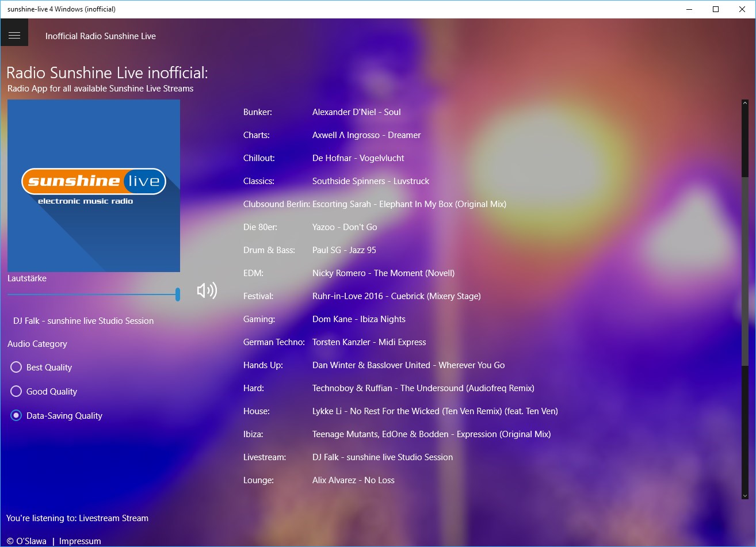Mute audio with the speaker icon
The height and width of the screenshot is (547, 756).
[207, 290]
